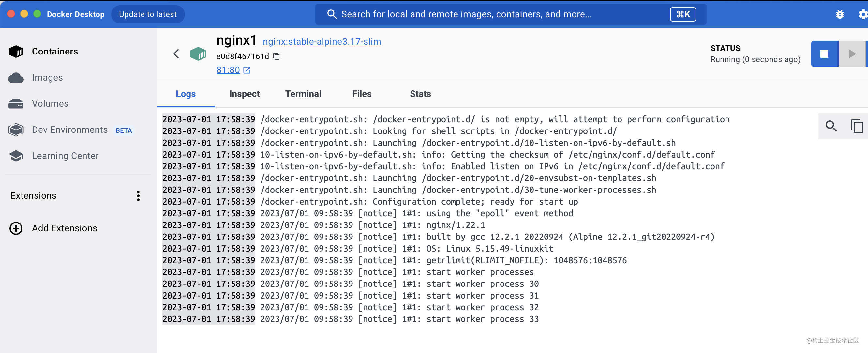The height and width of the screenshot is (353, 868).
Task: Click the Update to latest button
Action: click(148, 14)
